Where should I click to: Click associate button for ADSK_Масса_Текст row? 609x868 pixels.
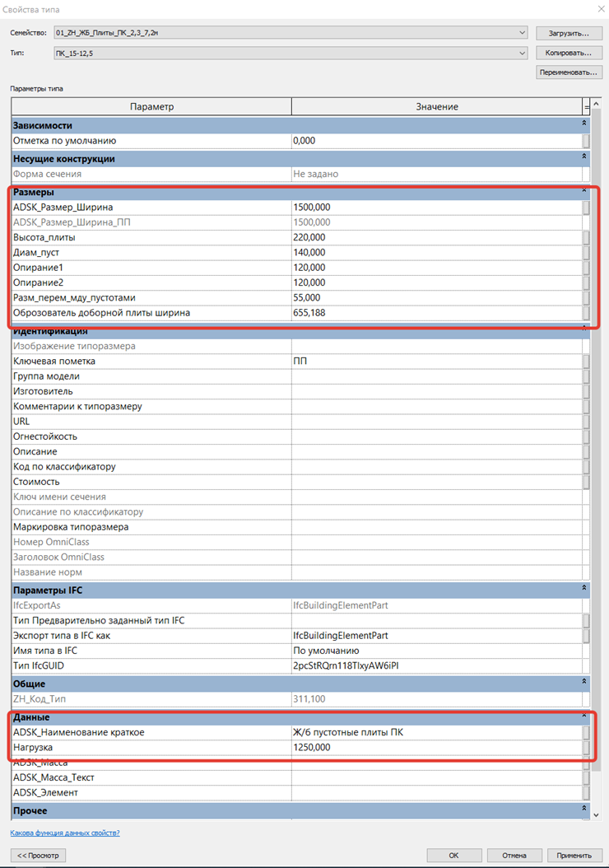[586, 777]
